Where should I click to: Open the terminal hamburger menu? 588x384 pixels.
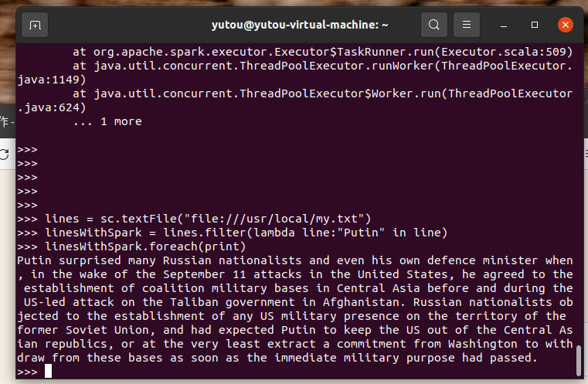[467, 25]
